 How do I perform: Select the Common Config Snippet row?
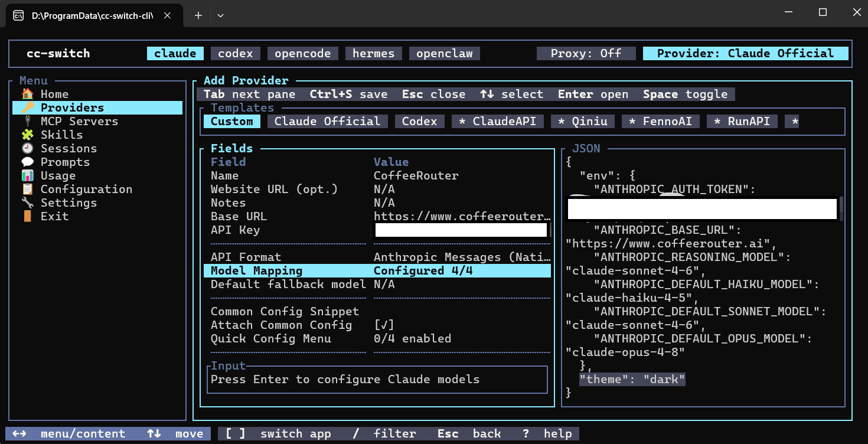(377, 311)
